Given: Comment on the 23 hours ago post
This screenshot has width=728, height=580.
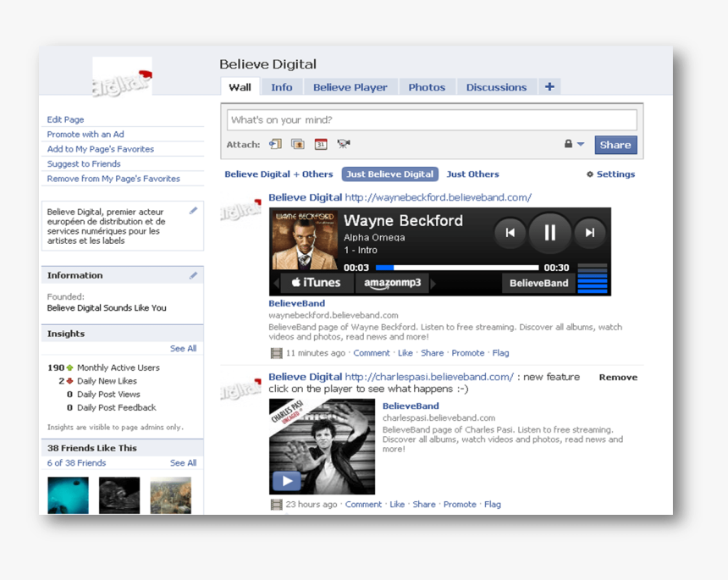Looking at the screenshot, I should (363, 505).
